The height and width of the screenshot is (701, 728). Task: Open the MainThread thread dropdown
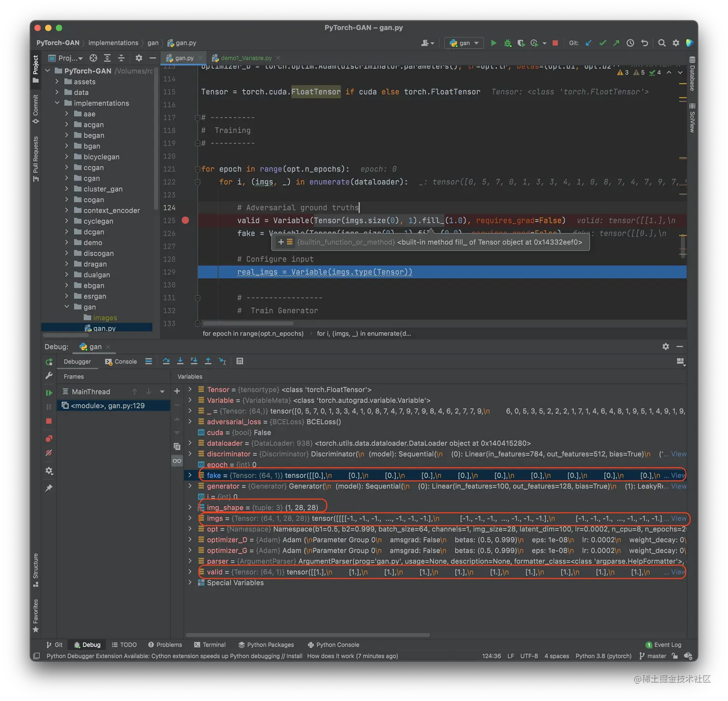(x=162, y=392)
